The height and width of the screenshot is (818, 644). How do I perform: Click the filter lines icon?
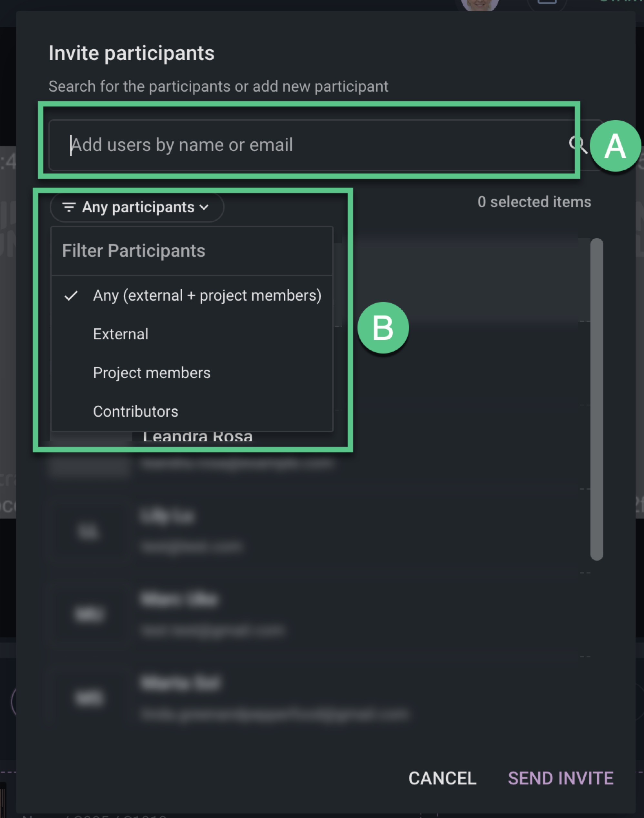69,207
